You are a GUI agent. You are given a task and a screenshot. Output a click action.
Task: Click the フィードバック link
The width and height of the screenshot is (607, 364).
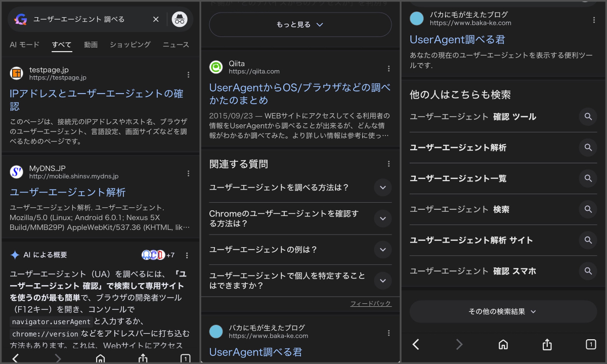371,303
